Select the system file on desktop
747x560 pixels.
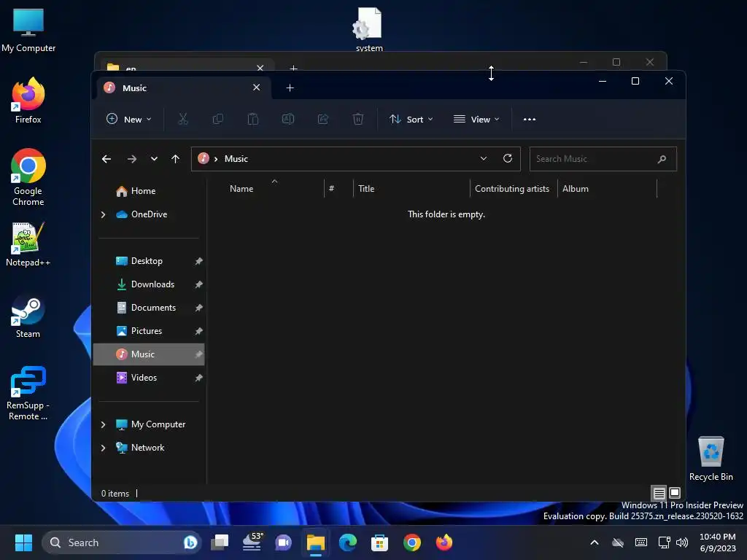click(x=369, y=29)
